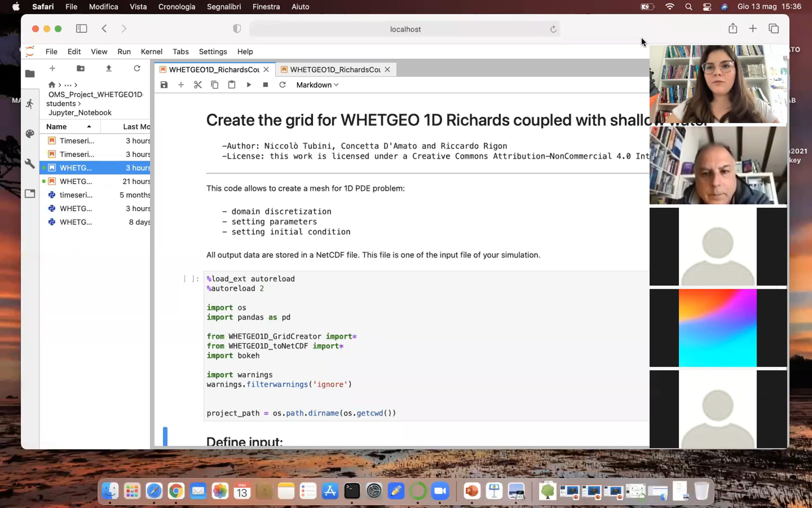Open the JupyterLab Run menu
Screen dimensions: 812x508
[124, 51]
